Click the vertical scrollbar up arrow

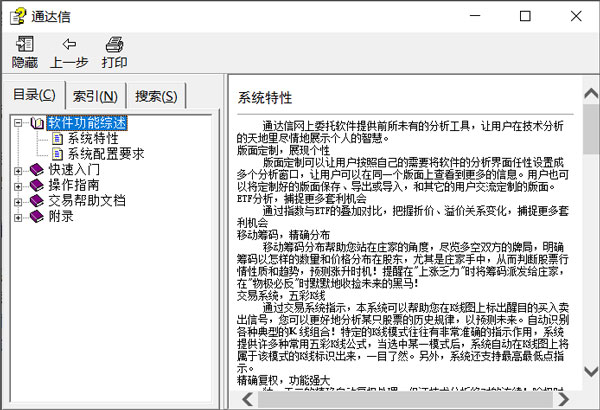click(591, 94)
